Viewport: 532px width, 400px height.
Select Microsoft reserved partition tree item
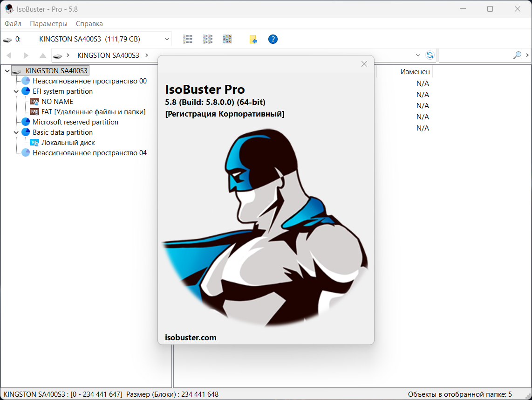[x=75, y=122]
